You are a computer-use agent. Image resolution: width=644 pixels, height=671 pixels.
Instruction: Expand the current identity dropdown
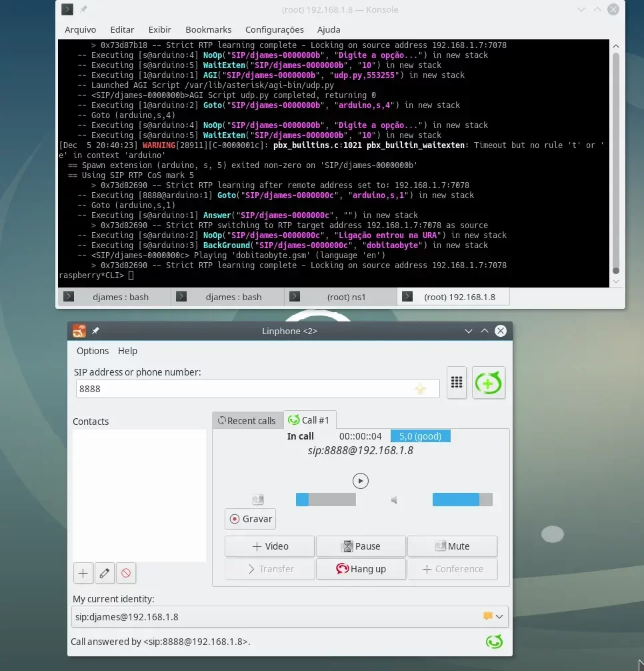(499, 617)
